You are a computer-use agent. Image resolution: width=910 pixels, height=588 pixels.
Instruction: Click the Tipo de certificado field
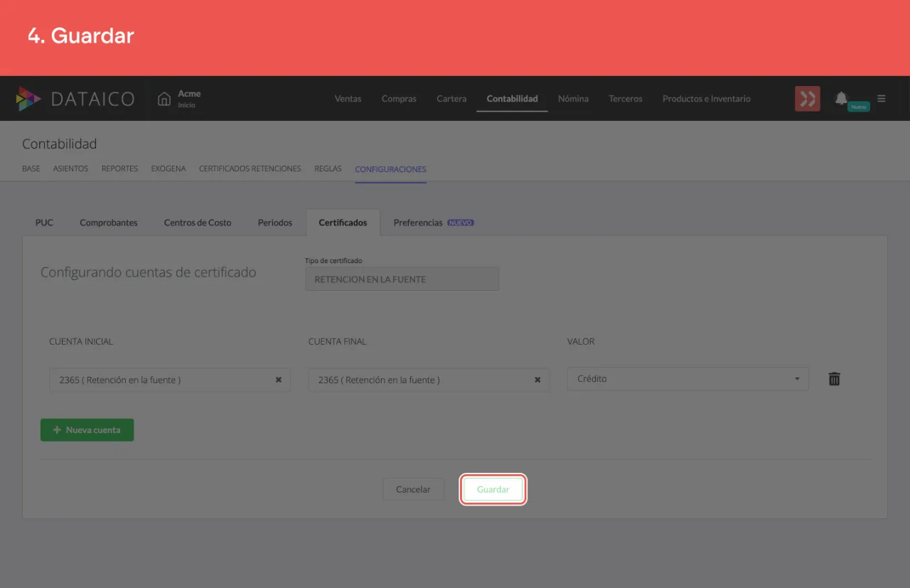pos(402,279)
